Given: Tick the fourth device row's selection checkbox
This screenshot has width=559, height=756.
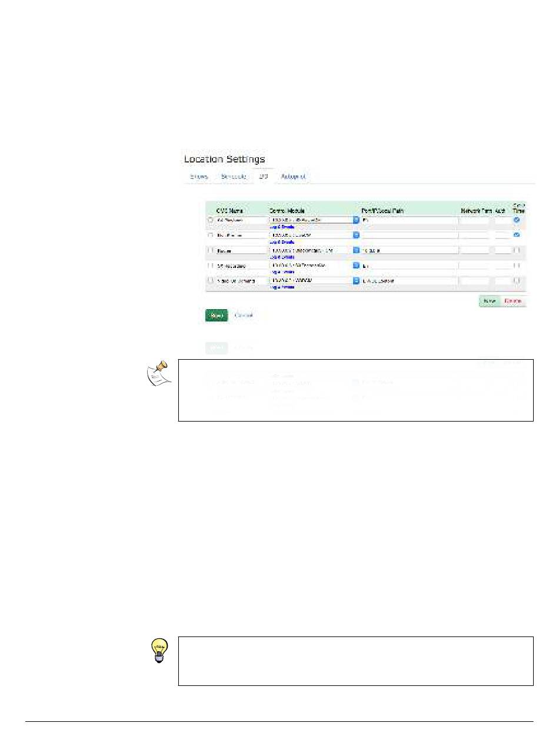Looking at the screenshot, I should pos(211,266).
